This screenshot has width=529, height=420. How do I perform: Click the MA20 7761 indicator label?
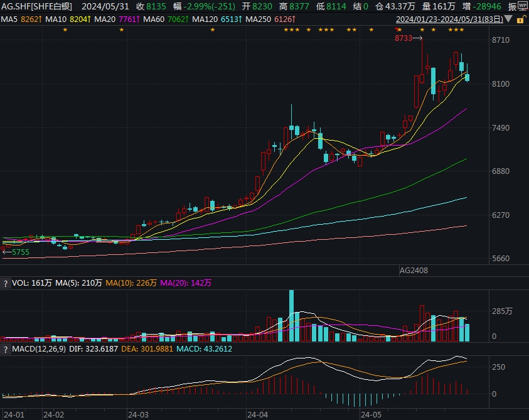point(117,19)
